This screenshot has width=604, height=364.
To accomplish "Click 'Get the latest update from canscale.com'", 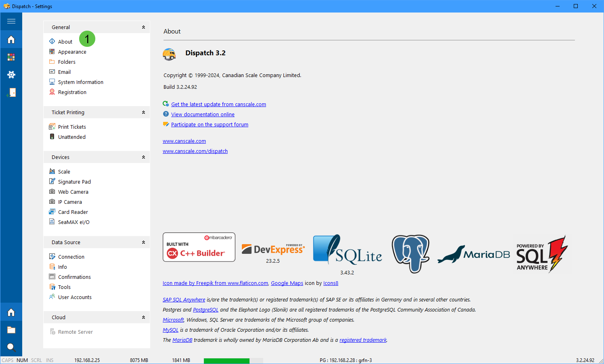I will click(218, 104).
